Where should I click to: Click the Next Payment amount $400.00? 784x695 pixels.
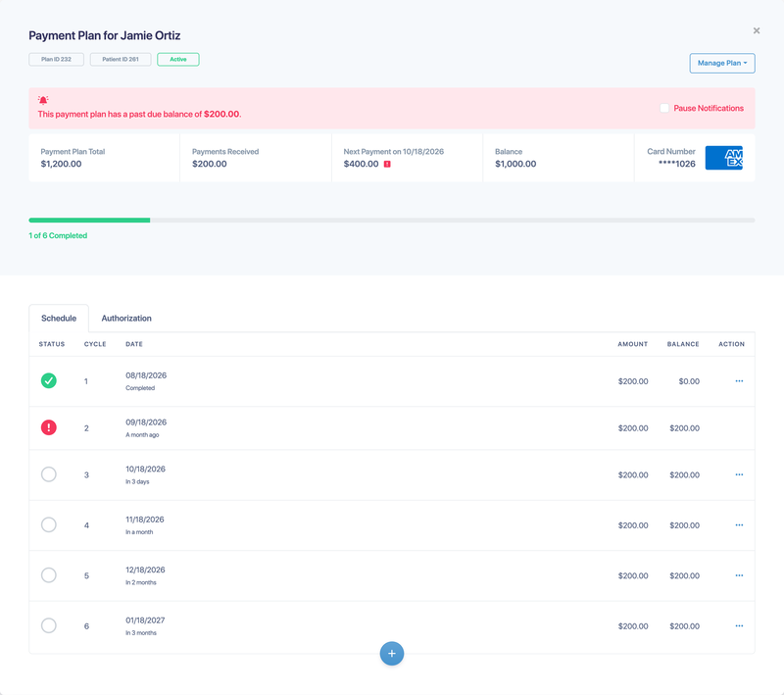[361, 164]
